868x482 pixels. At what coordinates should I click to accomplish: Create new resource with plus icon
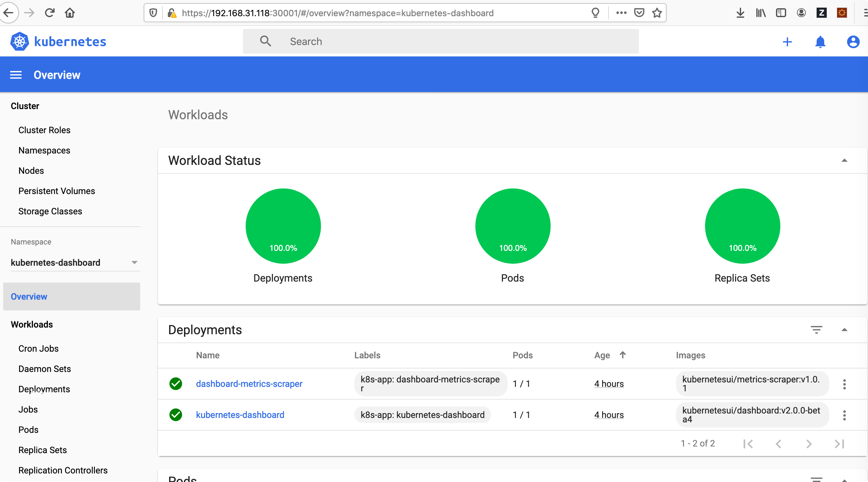(x=787, y=42)
